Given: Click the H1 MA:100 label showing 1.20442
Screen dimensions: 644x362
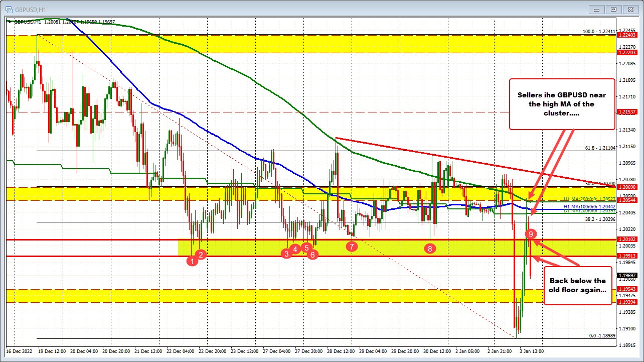Looking at the screenshot, I should pos(590,206).
